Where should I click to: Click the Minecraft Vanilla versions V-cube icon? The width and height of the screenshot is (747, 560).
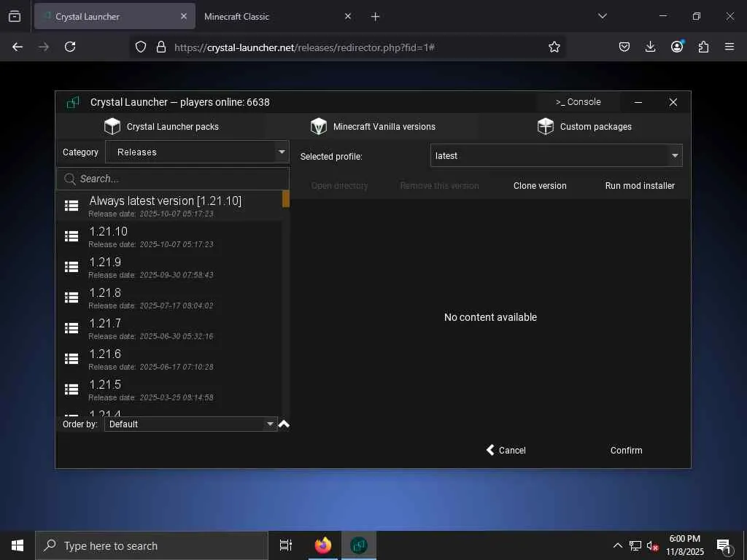(319, 127)
